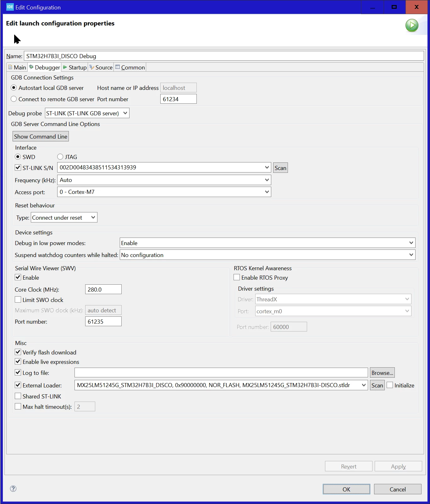Click the Maximum SWO clock auto detect field

point(103,310)
